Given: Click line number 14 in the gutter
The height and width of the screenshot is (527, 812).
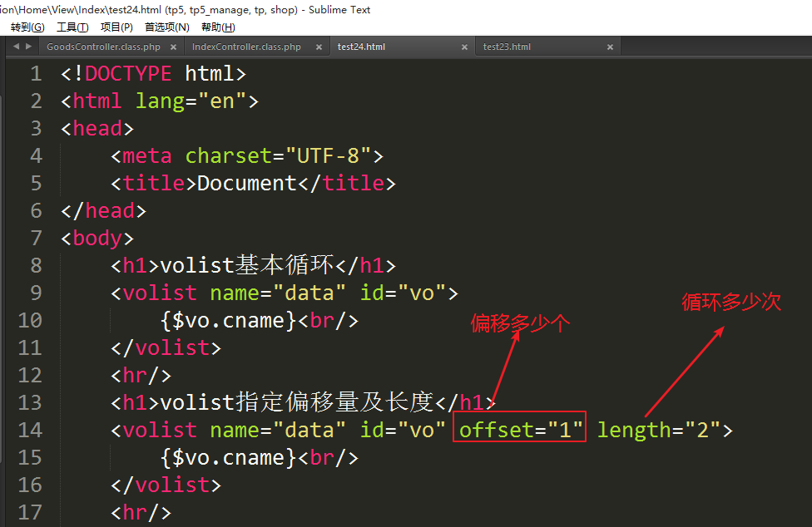Looking at the screenshot, I should click(29, 430).
